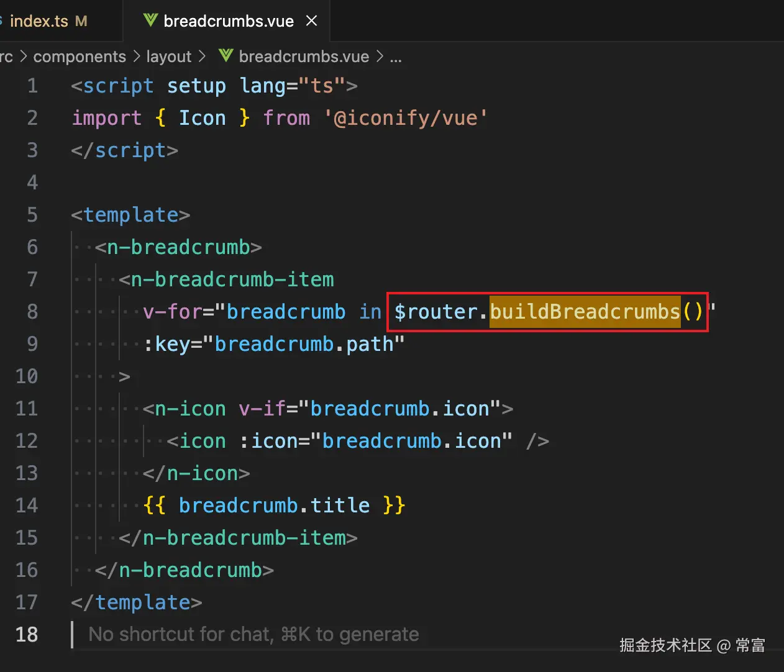Screen dimensions: 784x672
Task: Click the Vue icon in path breadcrumb
Action: [226, 56]
